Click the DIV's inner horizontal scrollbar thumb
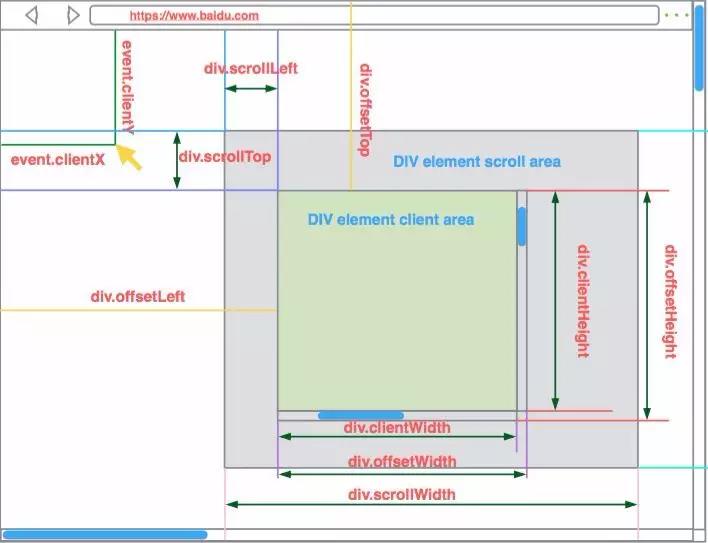 click(361, 415)
